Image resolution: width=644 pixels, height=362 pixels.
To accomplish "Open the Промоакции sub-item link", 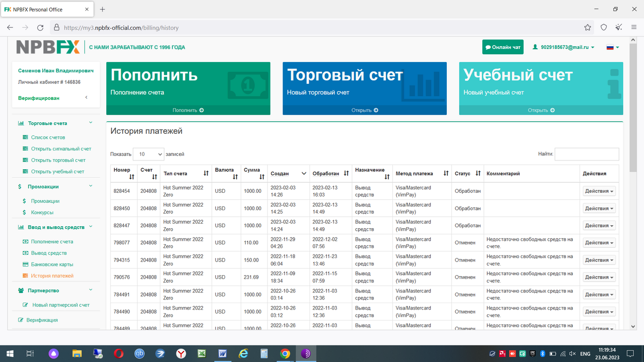I will 45,201.
